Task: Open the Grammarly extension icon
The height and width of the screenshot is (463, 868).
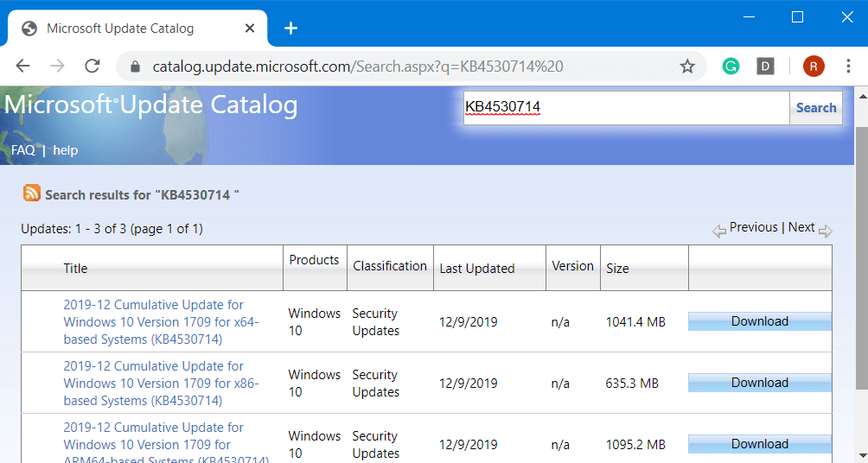Action: pyautogui.click(x=731, y=67)
